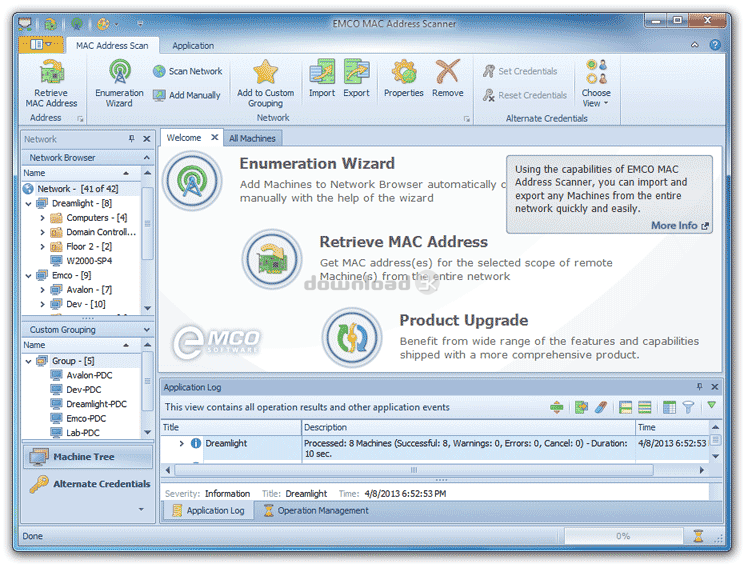Switch to the Application ribbon tab
The width and height of the screenshot is (744, 564).
(193, 46)
